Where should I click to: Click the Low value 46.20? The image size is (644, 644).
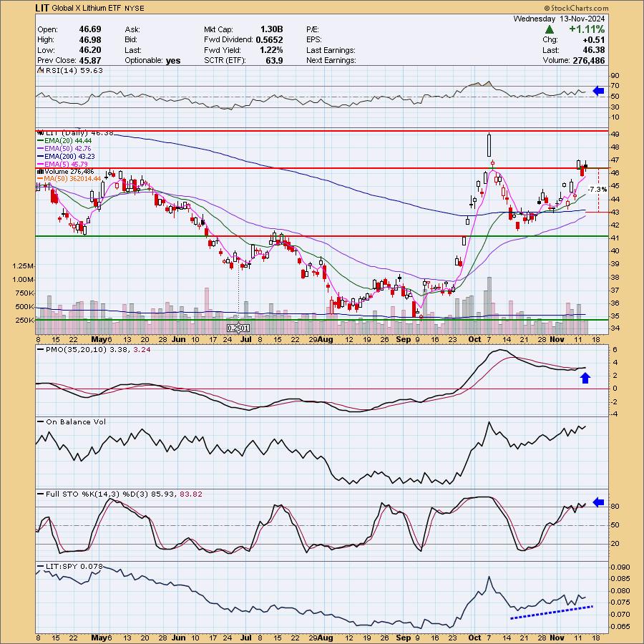coord(90,50)
